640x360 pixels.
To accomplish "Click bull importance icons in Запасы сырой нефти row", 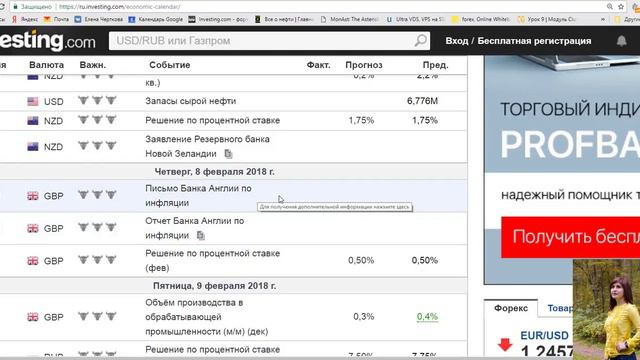I will [x=97, y=100].
